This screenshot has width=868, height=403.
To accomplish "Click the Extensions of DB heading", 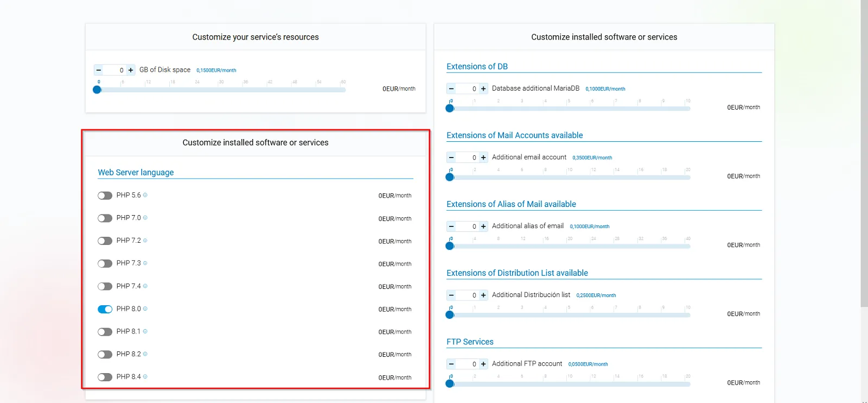I will [477, 66].
